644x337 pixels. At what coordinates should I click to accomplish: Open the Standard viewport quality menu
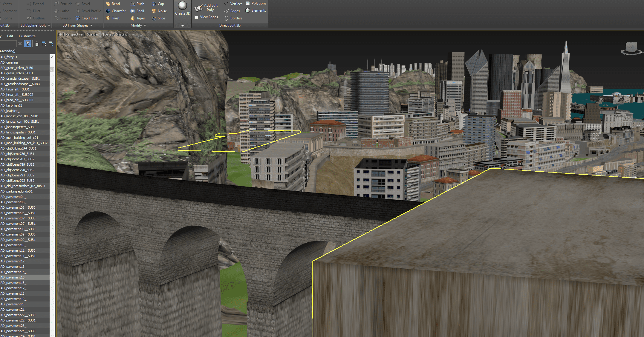tap(94, 35)
